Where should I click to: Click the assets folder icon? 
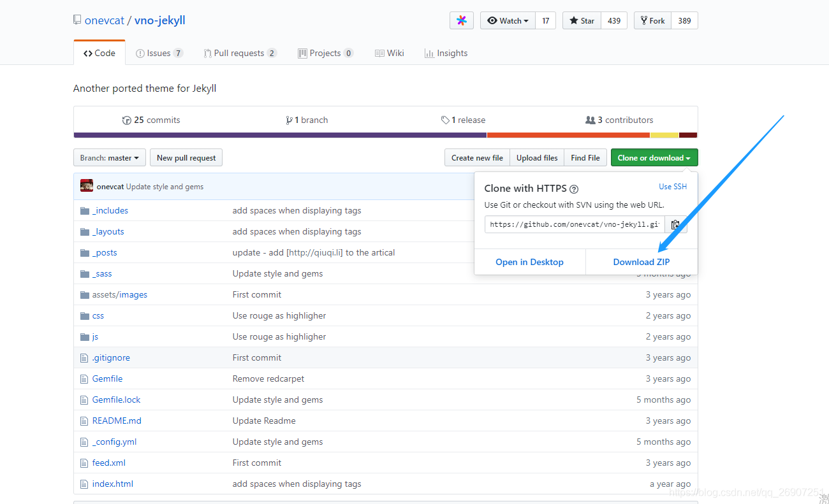click(x=85, y=294)
